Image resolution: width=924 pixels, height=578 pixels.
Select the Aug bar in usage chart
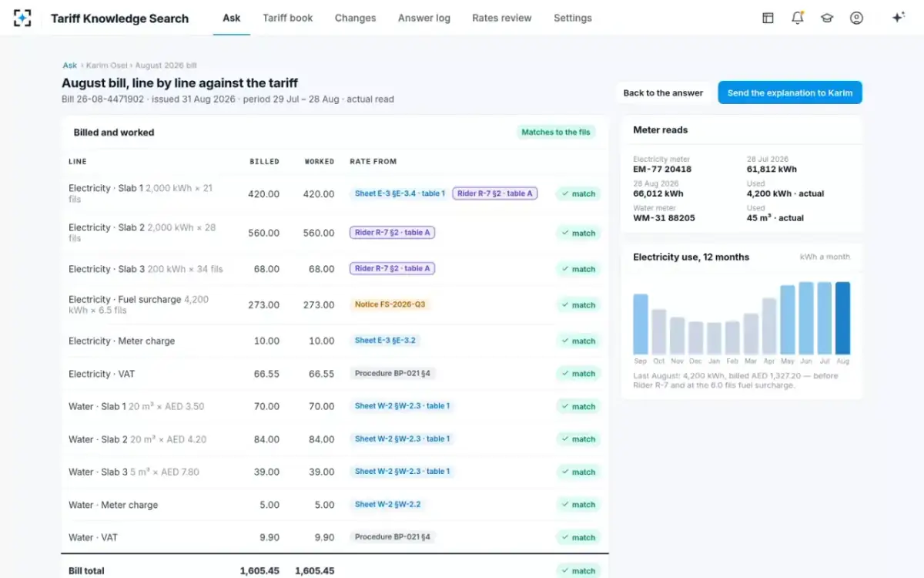(842, 318)
